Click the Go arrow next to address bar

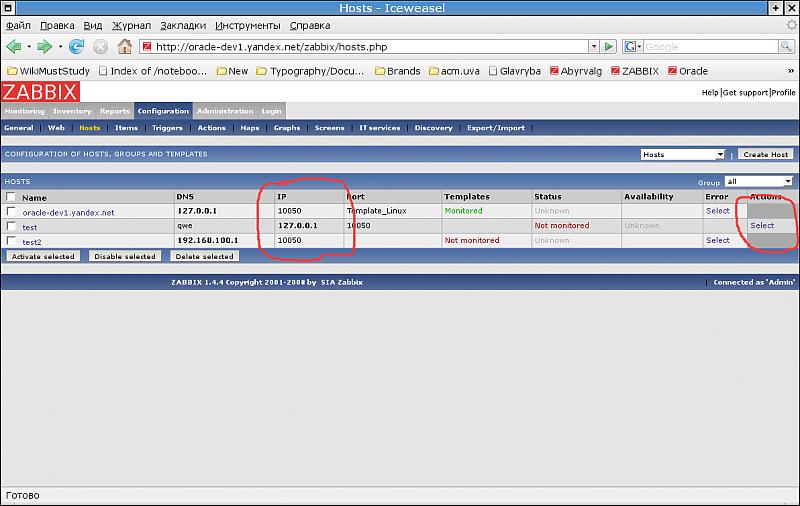(x=608, y=47)
